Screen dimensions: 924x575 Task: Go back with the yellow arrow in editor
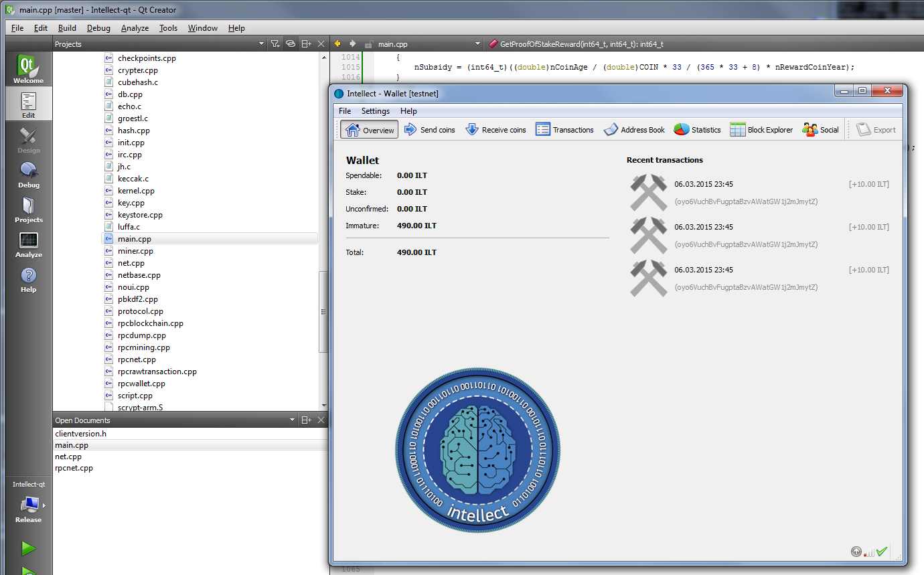point(337,44)
